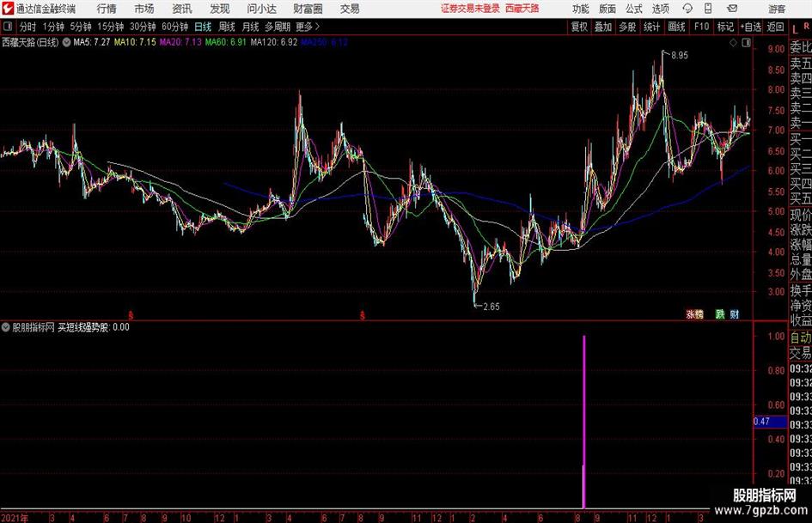Click the blue 财 tag at chart bottom

pos(735,314)
